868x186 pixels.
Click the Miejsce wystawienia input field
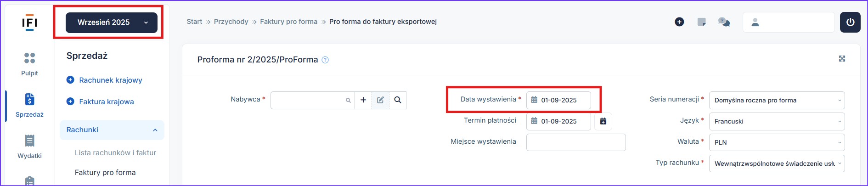tap(575, 142)
